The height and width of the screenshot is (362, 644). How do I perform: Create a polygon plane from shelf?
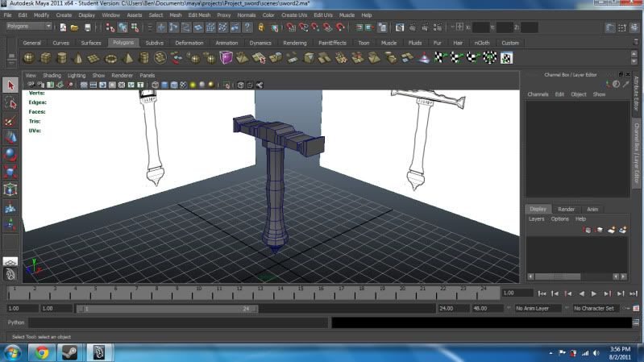point(94,58)
